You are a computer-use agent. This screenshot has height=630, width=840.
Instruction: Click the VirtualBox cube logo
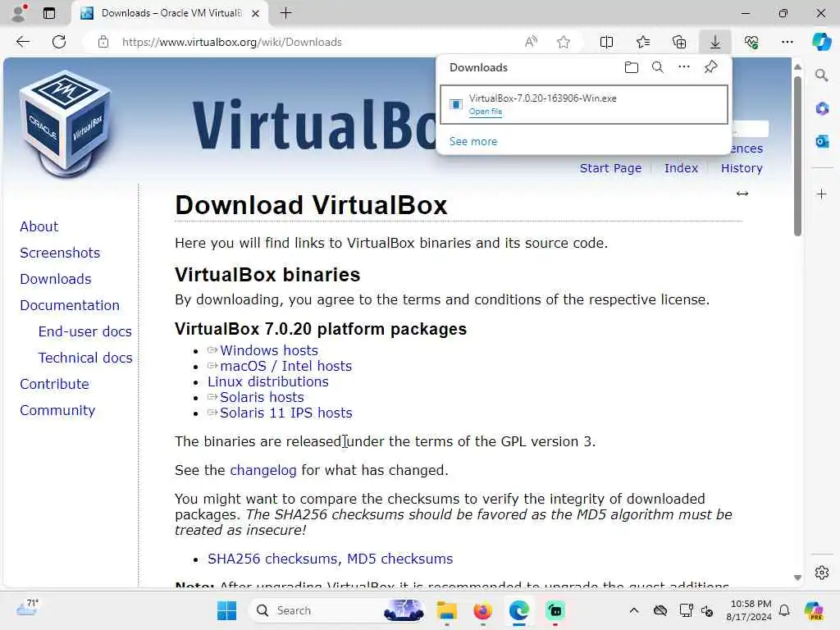pyautogui.click(x=66, y=123)
